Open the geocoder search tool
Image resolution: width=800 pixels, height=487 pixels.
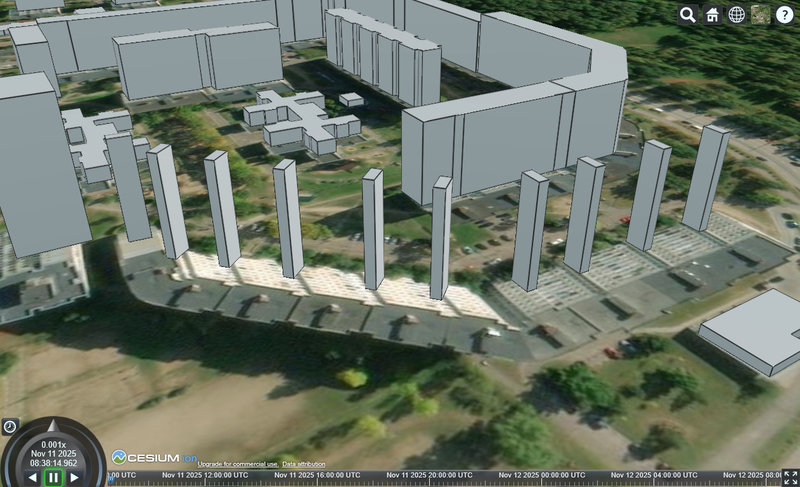click(688, 14)
